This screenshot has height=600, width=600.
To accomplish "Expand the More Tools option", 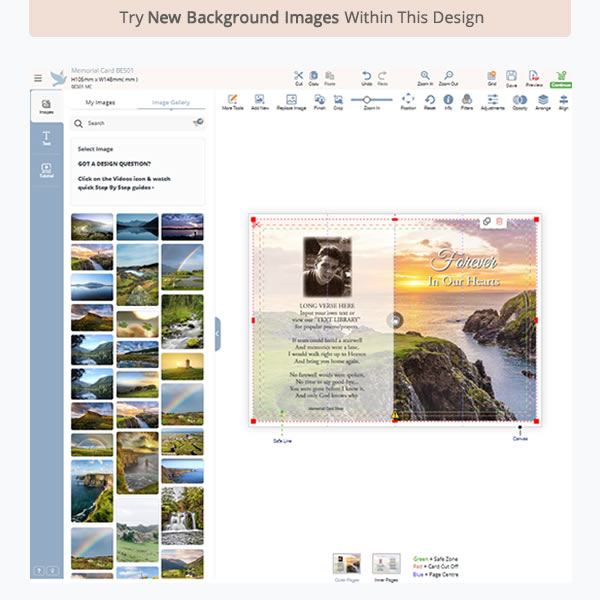I will pyautogui.click(x=232, y=101).
